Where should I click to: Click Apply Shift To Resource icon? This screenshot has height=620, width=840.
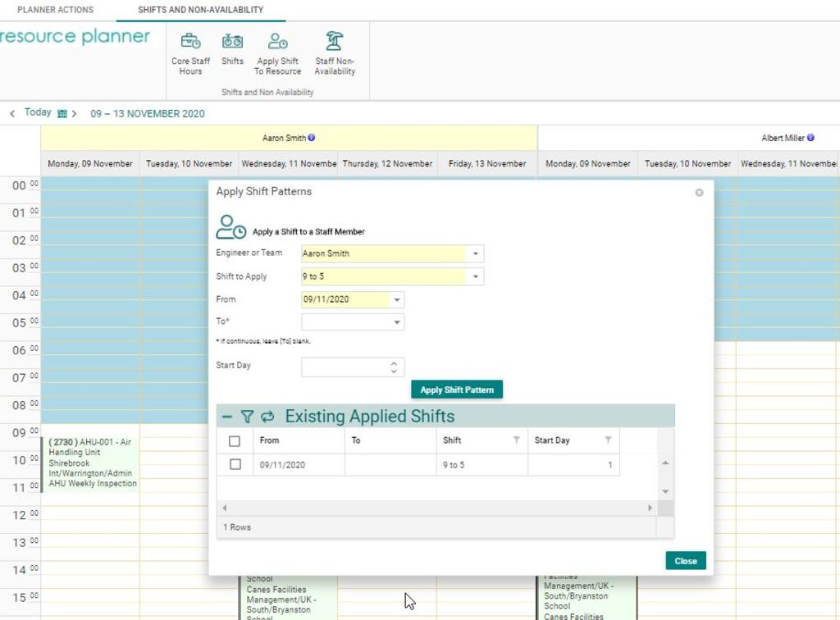pos(277,55)
